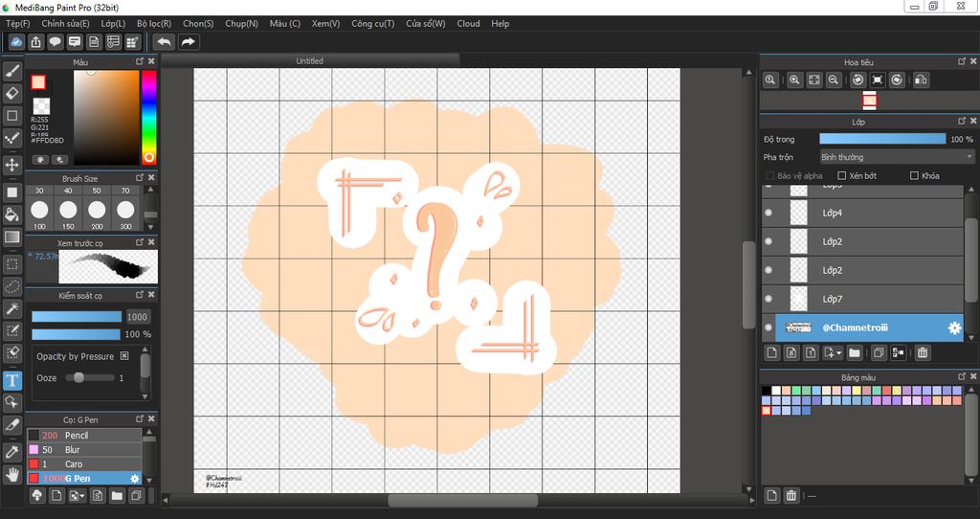Image resolution: width=980 pixels, height=519 pixels.
Task: Open G Pen brush settings gear
Action: [134, 479]
